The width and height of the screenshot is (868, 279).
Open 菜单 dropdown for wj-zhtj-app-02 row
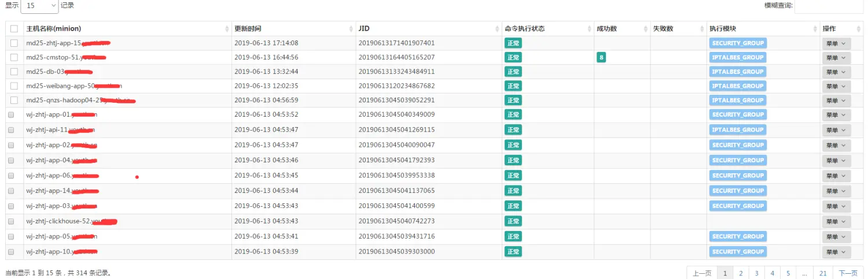click(x=836, y=146)
